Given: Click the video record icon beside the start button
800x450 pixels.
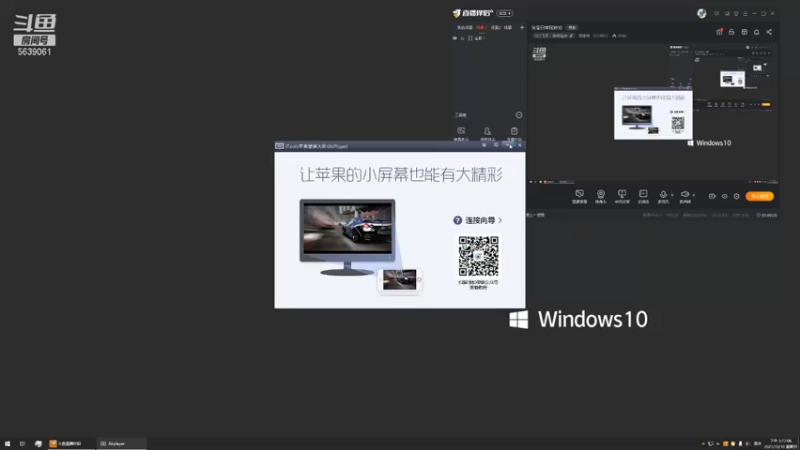Looking at the screenshot, I should coord(712,196).
